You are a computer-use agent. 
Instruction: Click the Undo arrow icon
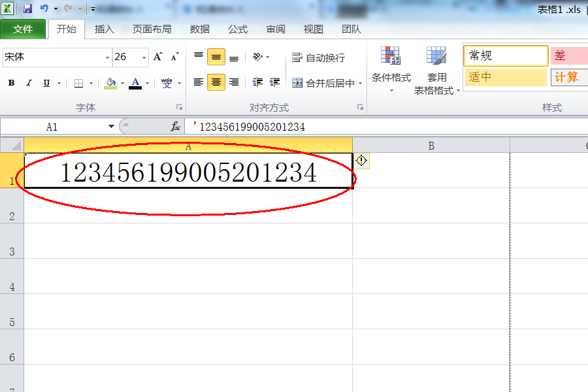tap(44, 8)
